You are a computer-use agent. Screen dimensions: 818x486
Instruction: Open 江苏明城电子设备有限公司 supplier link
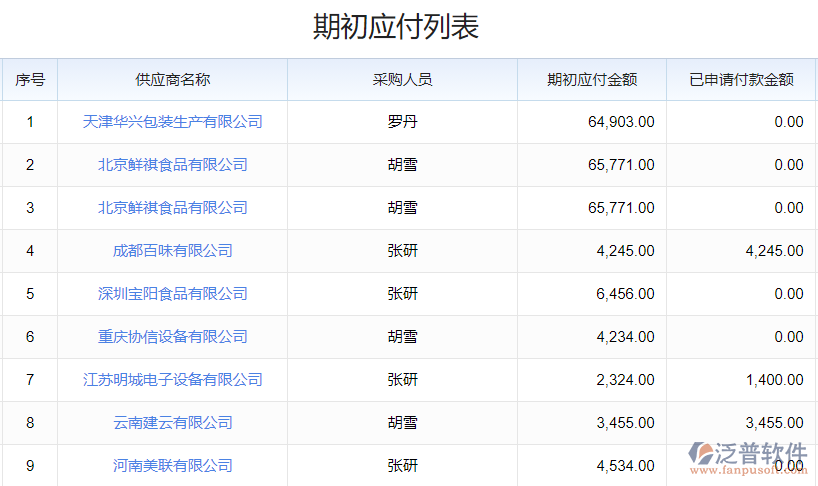(172, 380)
